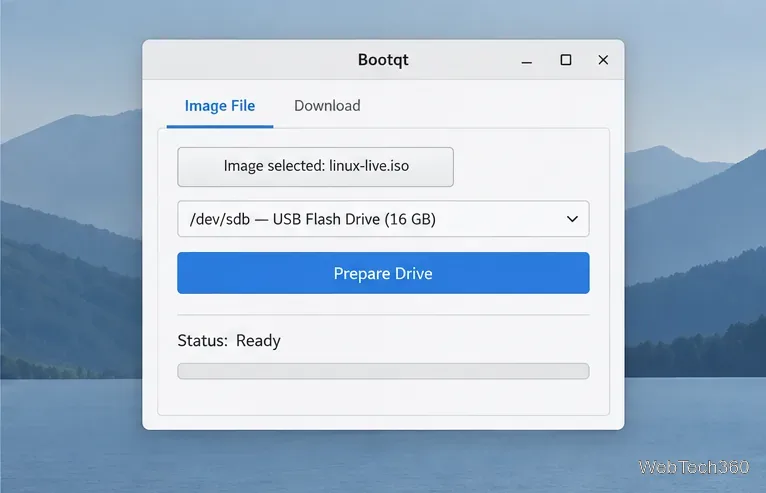Click the empty progress bar under Status

coord(383,371)
